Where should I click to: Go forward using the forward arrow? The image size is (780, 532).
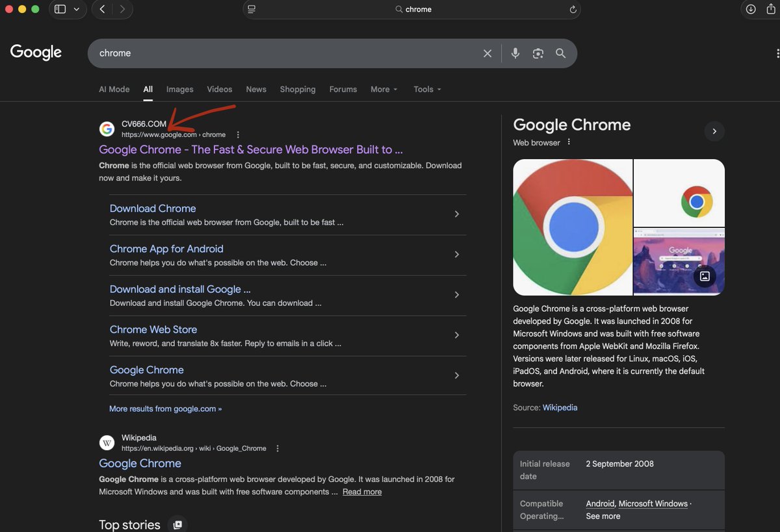click(122, 9)
